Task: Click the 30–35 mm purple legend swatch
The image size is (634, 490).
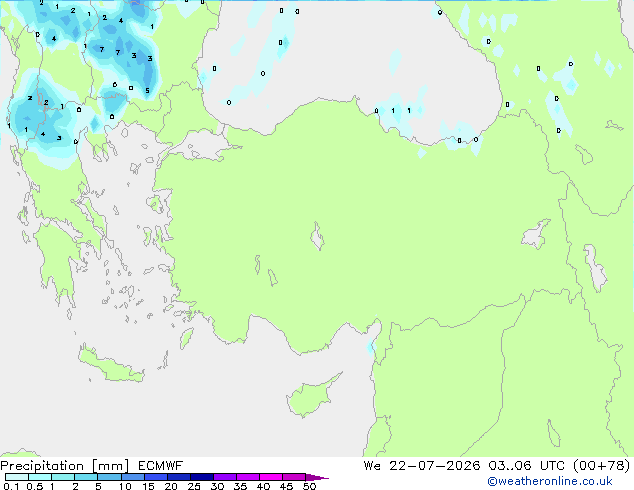Action: (x=225, y=477)
